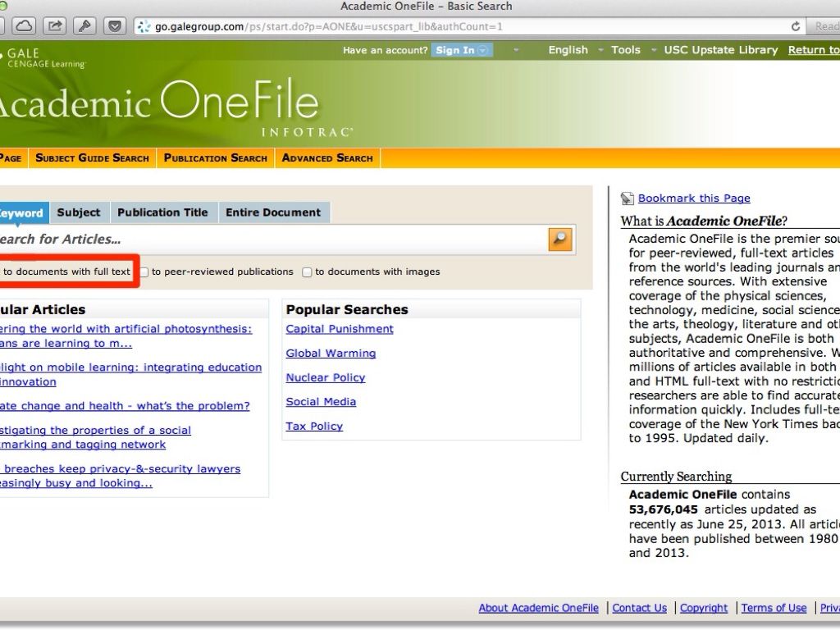Expand the English language menu
Viewport: 840px width, 630px height.
(568, 50)
